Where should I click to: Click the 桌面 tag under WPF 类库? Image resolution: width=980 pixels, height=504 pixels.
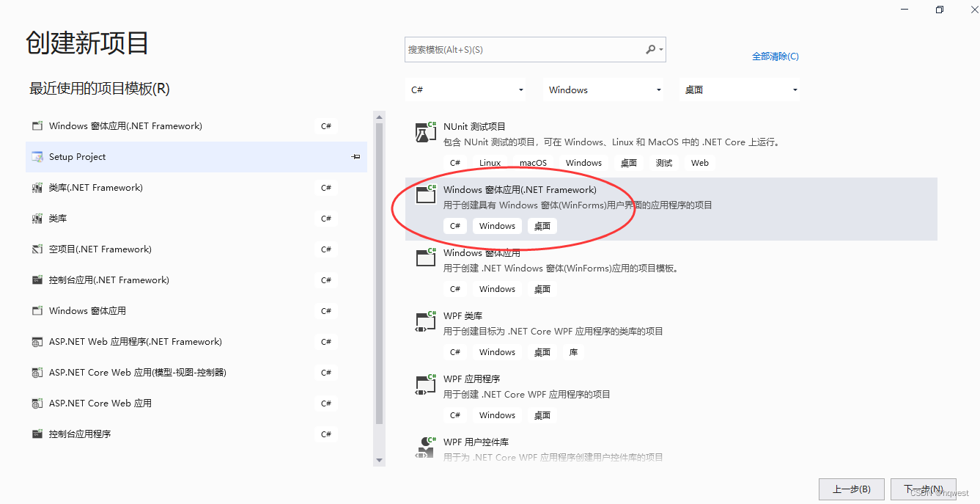(542, 352)
